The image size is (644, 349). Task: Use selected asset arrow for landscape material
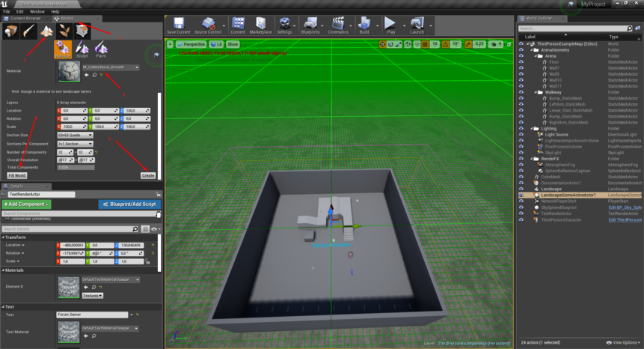86,75
